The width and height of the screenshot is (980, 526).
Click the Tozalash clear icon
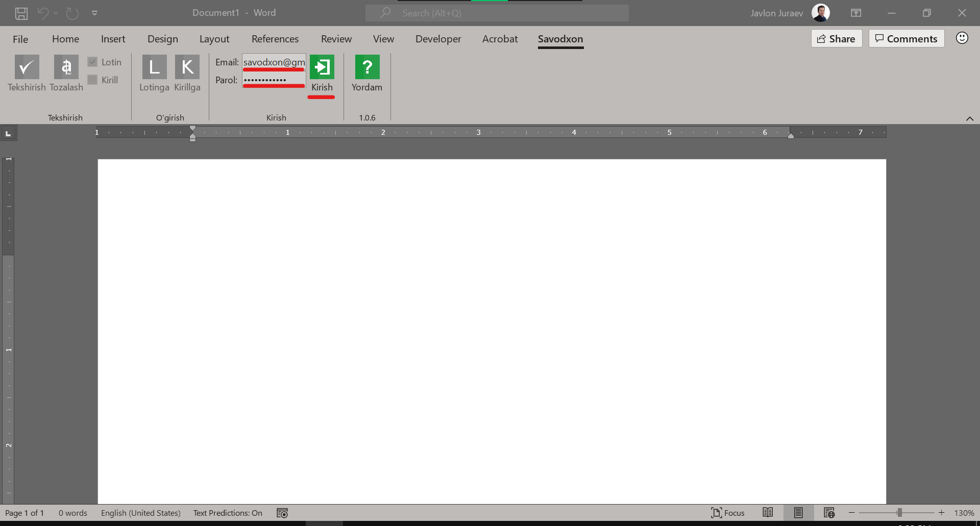[66, 67]
